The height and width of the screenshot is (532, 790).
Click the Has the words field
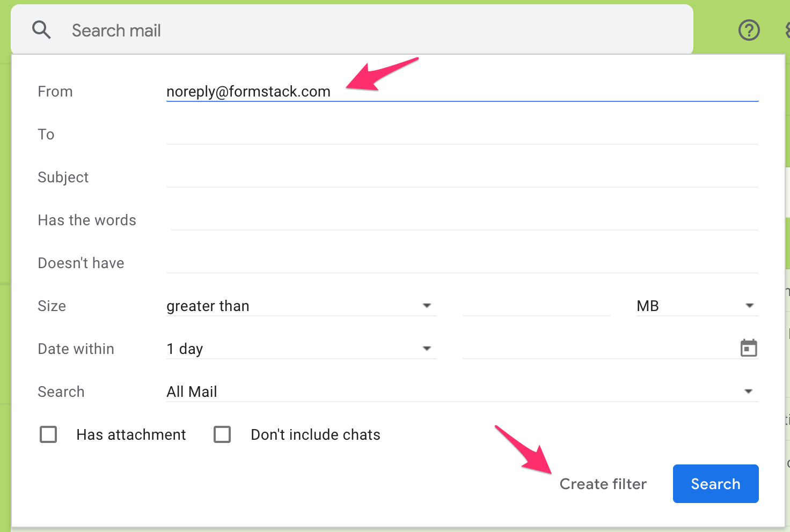pos(462,220)
